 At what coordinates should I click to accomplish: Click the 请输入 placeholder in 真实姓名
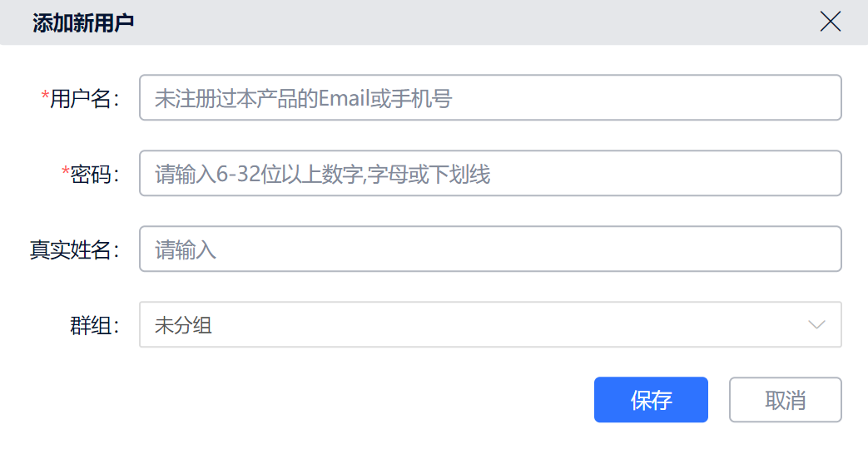(186, 249)
